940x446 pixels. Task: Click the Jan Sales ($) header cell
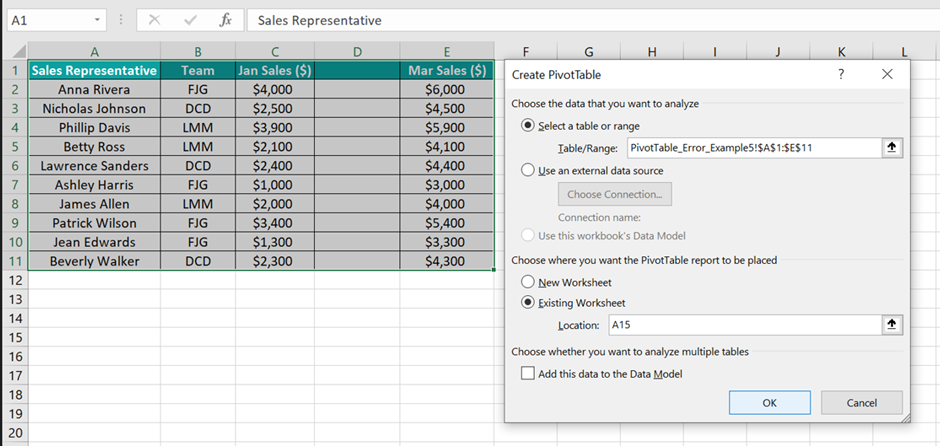pyautogui.click(x=275, y=71)
